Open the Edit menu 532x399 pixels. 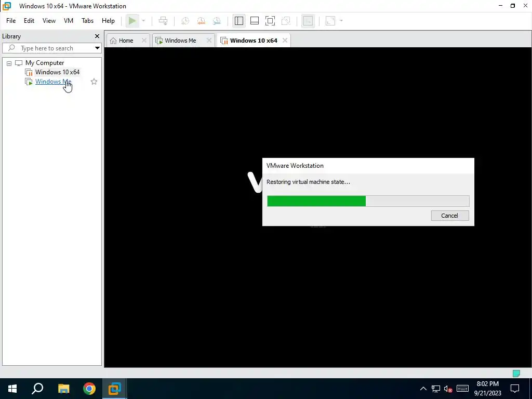29,21
